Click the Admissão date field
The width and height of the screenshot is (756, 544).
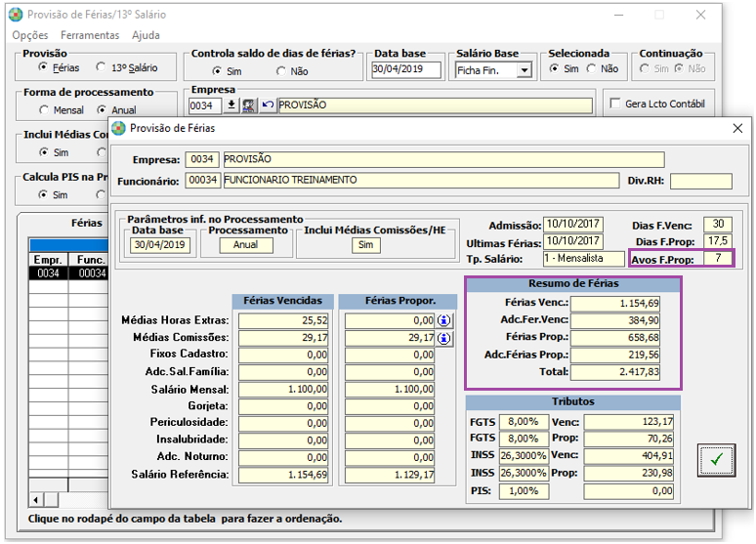tap(573, 225)
